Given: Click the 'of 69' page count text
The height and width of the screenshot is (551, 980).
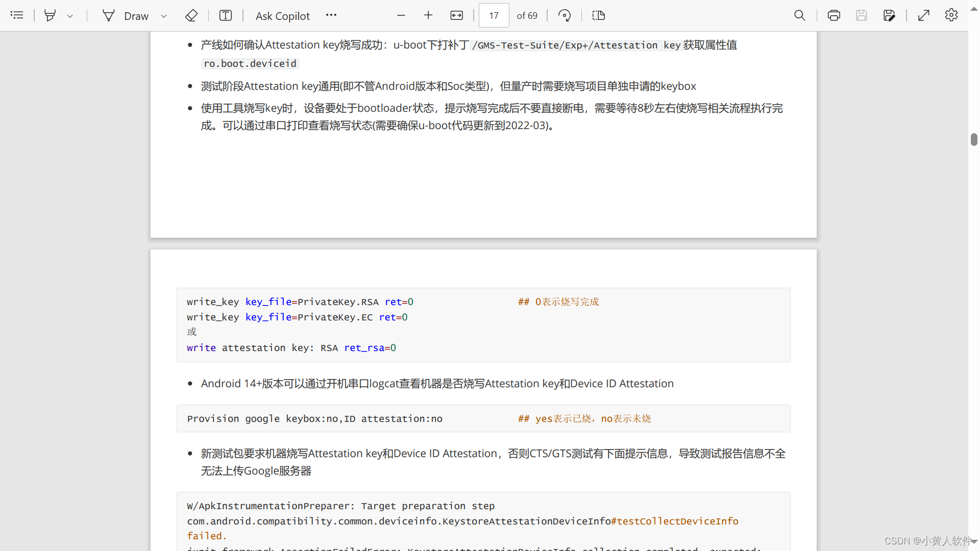Looking at the screenshot, I should click(527, 16).
